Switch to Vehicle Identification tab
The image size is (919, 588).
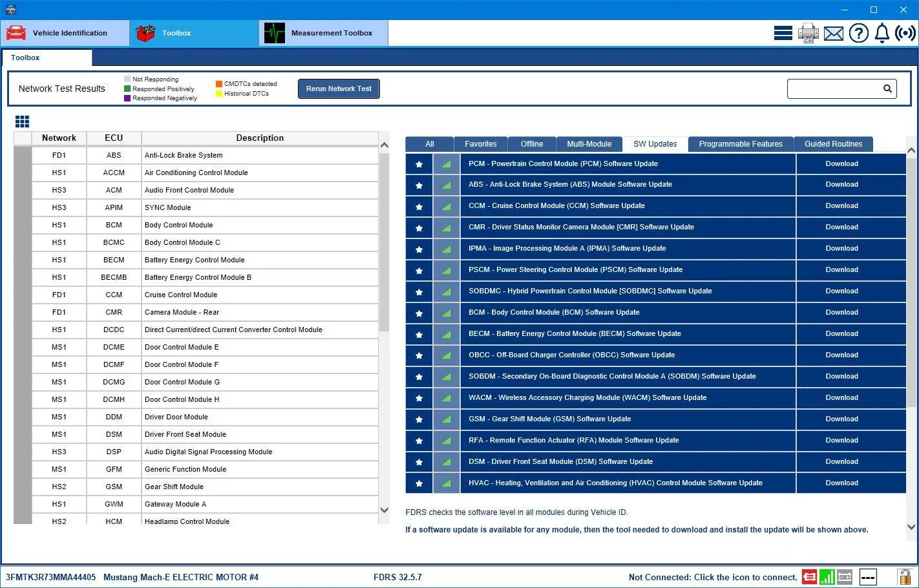coord(65,33)
